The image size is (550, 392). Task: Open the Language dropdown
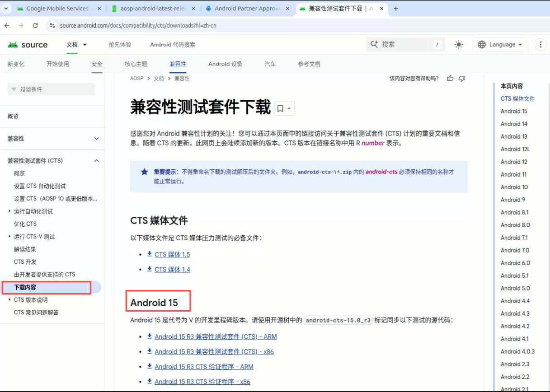[500, 44]
